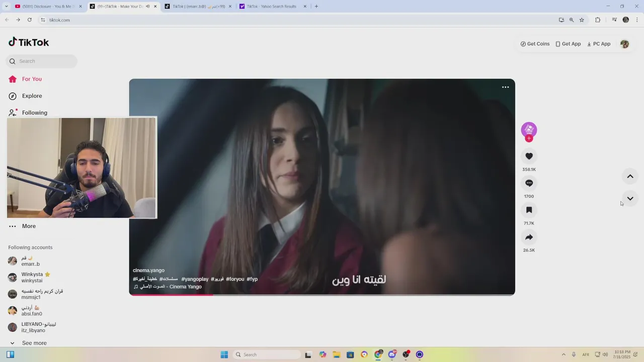Open followed account winkystai
644x362 pixels.
[29, 278]
